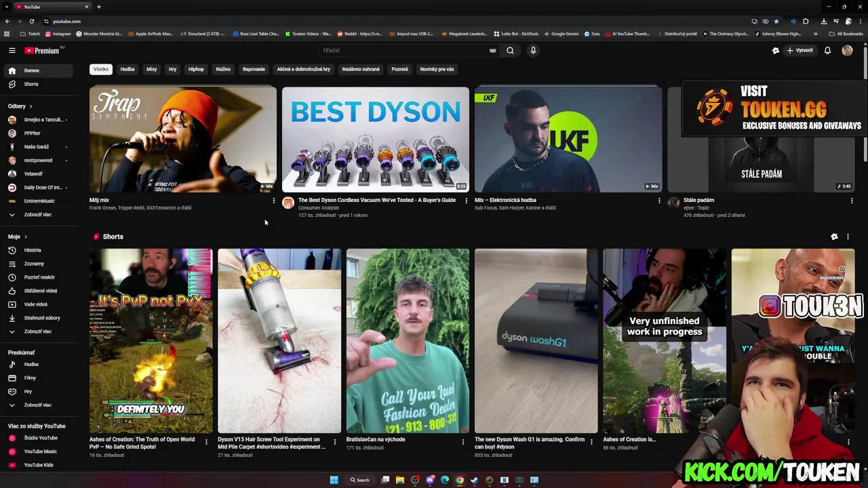This screenshot has width=868, height=488.
Task: Select the Nedávno nahrané chip
Action: [x=361, y=69]
